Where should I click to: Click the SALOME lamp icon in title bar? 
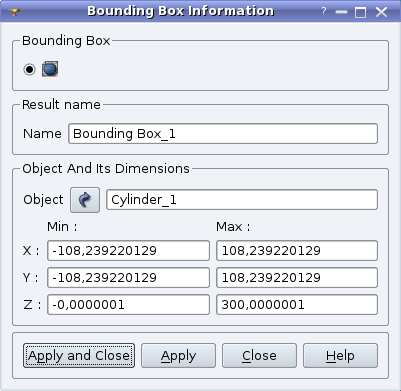click(x=15, y=12)
